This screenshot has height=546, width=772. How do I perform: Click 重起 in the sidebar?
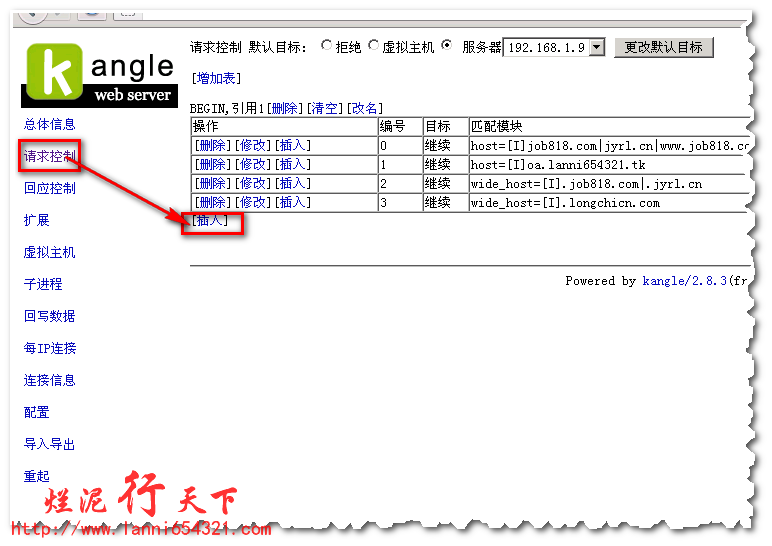[x=37, y=476]
